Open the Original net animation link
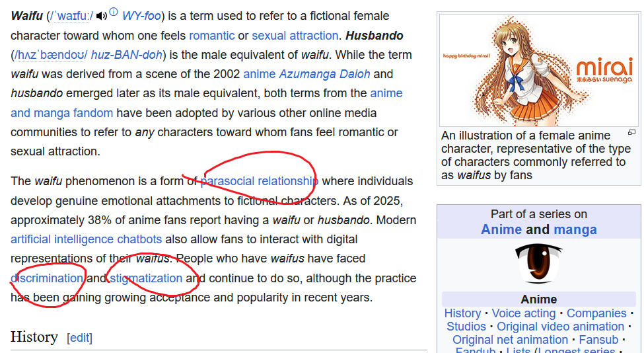 [x=510, y=340]
